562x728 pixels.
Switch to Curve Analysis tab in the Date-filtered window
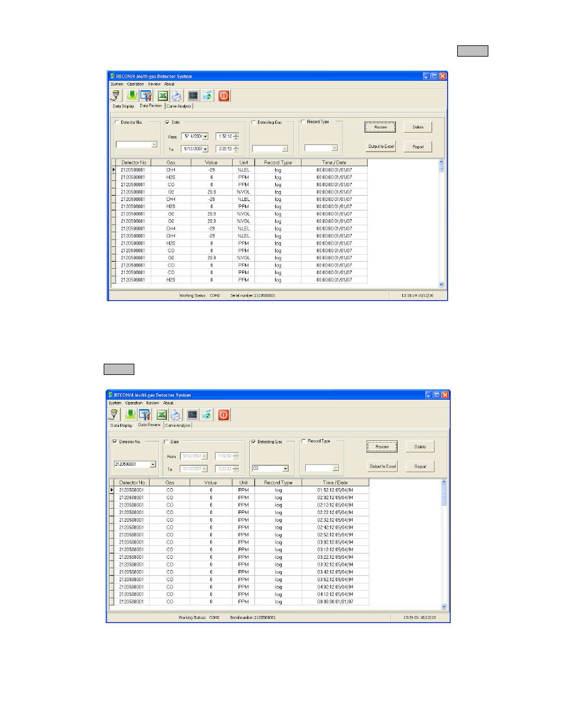[178, 107]
